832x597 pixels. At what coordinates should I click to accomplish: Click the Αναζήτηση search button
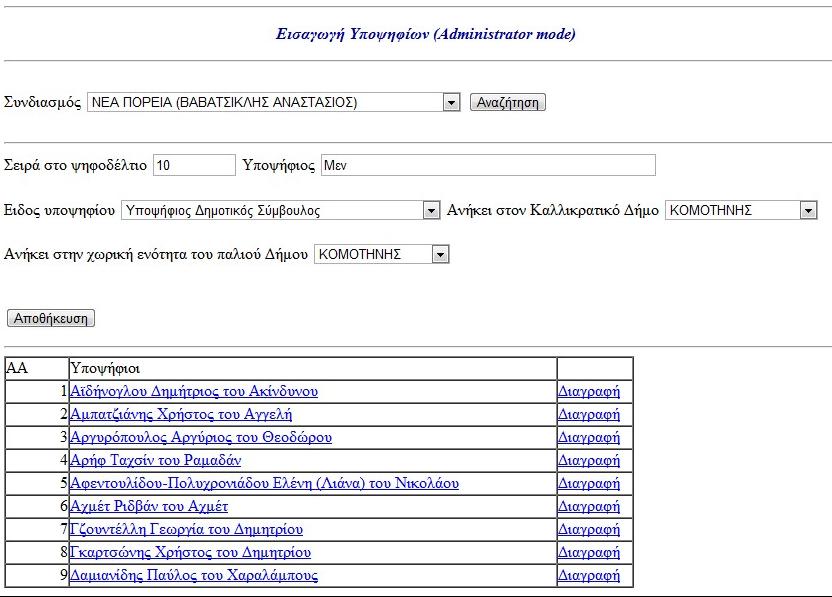point(507,102)
